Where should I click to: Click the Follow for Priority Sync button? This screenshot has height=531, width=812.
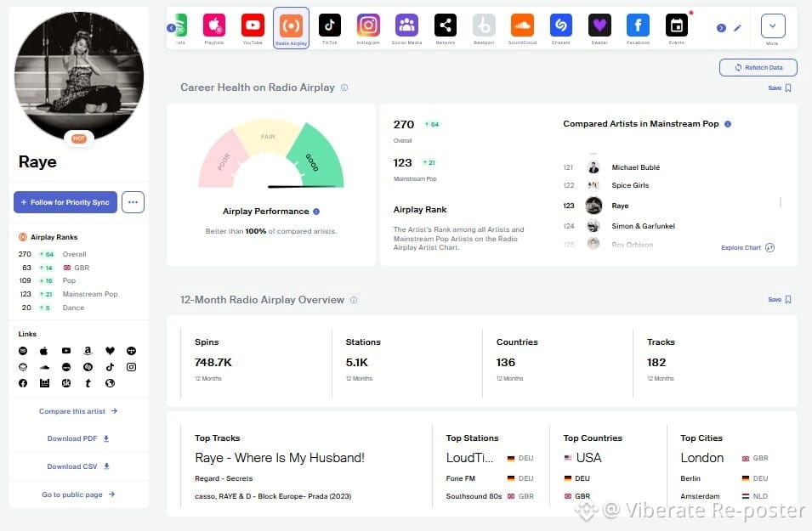65,202
